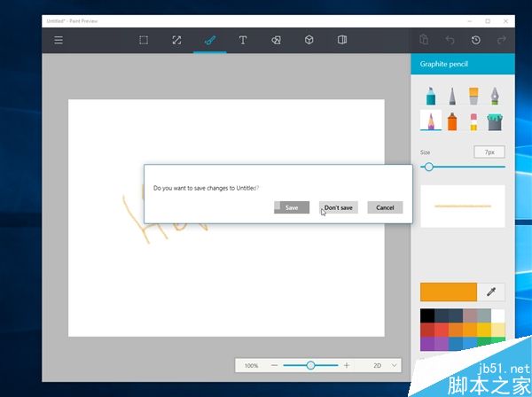Viewport: 532px width, 397px height.
Task: Click Save in the dialog
Action: point(292,207)
